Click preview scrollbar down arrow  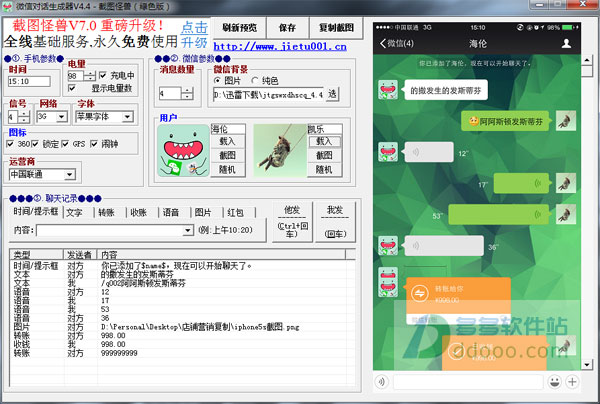pyautogui.click(x=587, y=364)
